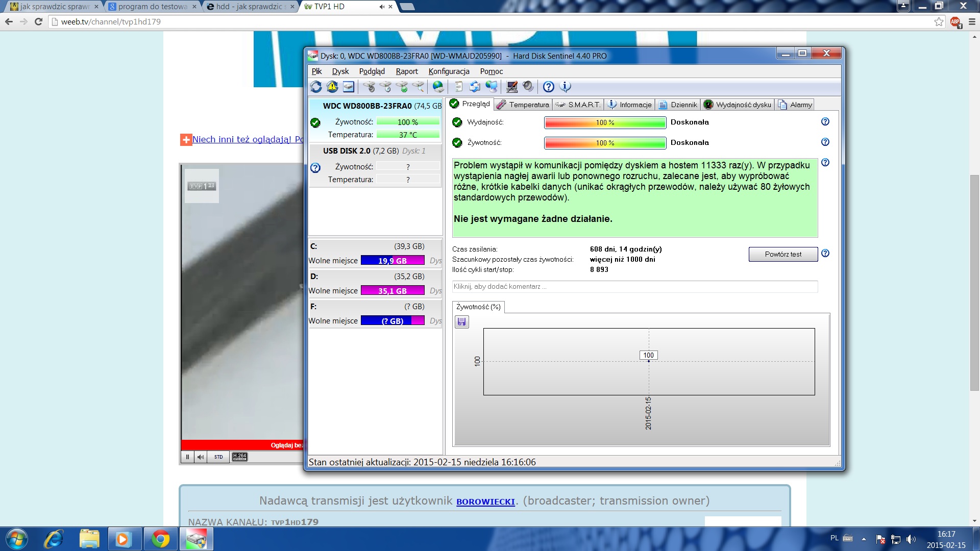Open Windows Explorer folder in taskbar
Screen dimensions: 980x551
[x=89, y=539]
